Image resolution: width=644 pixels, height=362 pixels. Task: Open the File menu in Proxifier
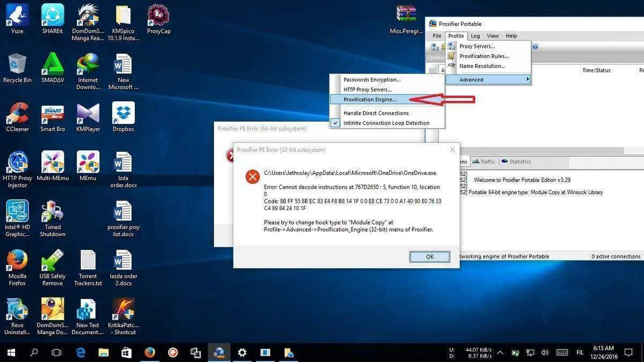point(437,36)
